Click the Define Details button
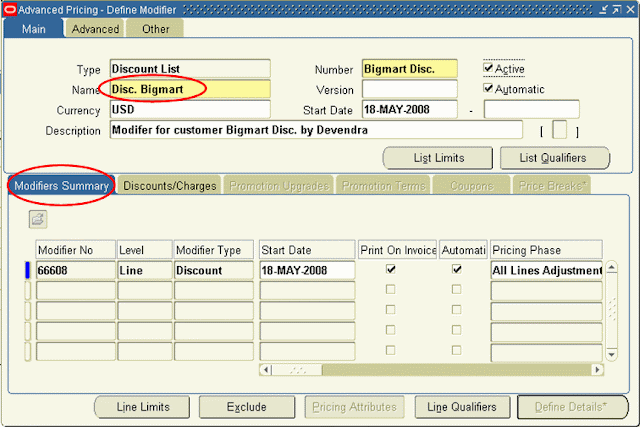 (x=572, y=407)
